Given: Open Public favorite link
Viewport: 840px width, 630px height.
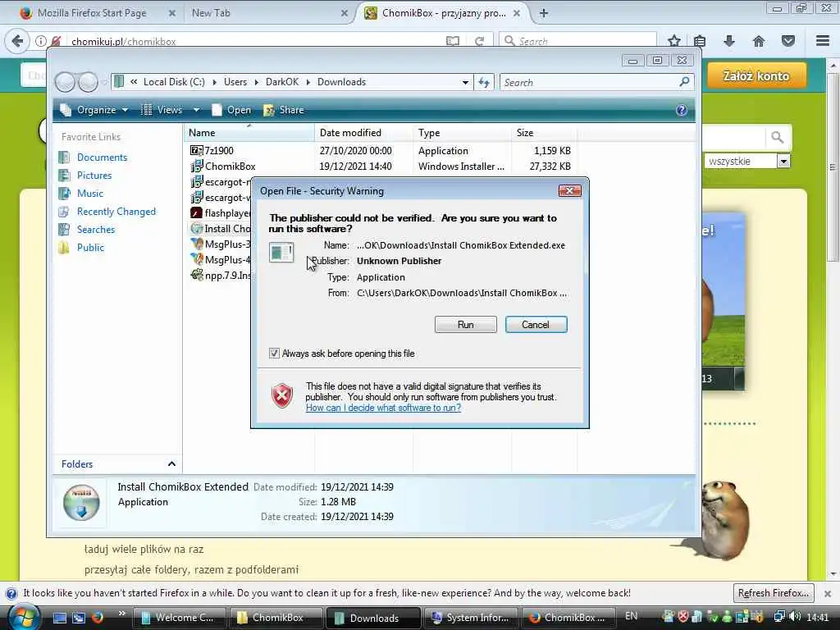Looking at the screenshot, I should pos(90,248).
